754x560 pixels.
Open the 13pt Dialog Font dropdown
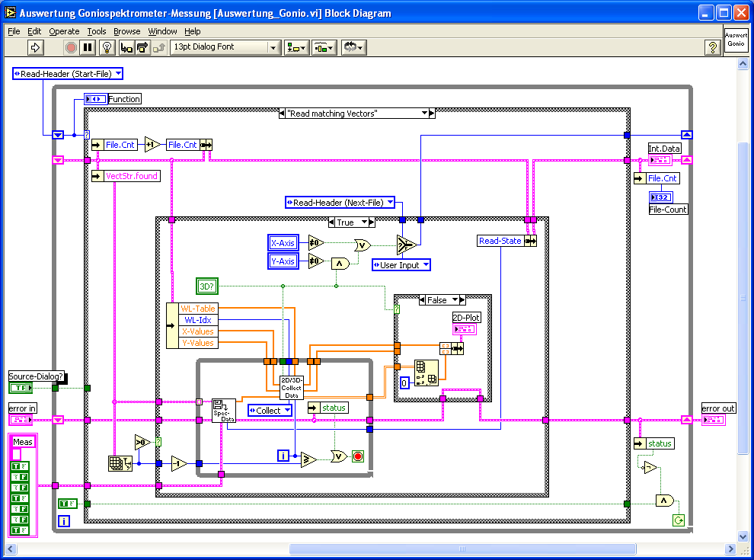tap(225, 47)
